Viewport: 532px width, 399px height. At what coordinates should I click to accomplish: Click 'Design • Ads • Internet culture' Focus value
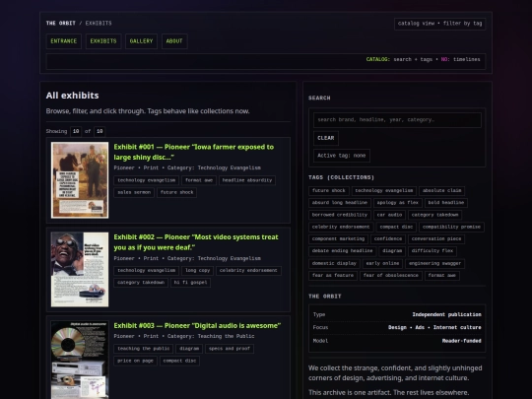tap(434, 327)
